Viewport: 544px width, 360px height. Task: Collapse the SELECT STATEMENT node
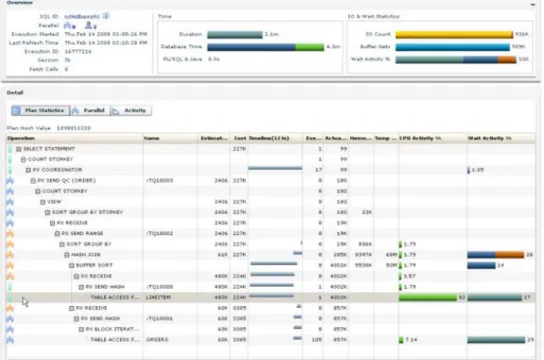19,149
